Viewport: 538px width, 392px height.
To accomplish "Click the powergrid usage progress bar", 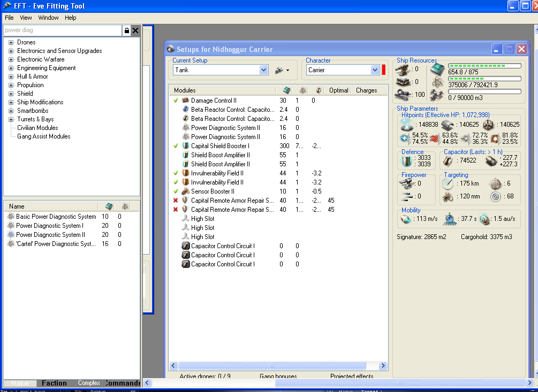I will pyautogui.click(x=484, y=79).
